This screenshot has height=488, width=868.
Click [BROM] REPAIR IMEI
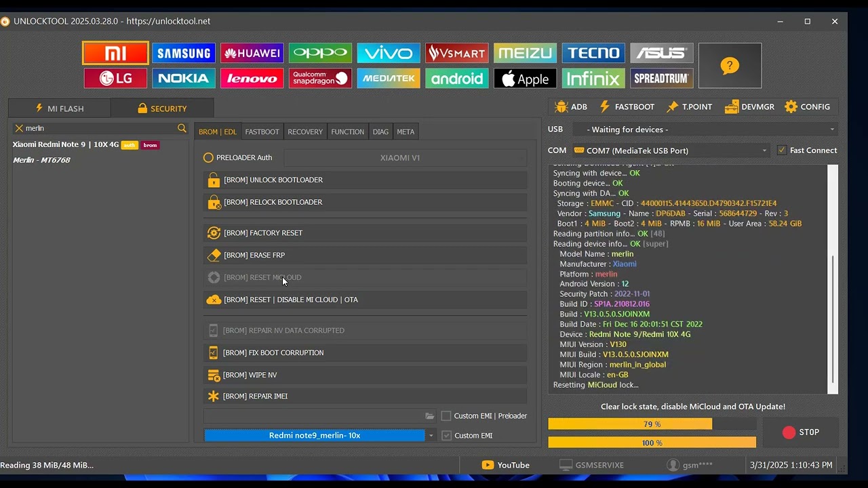coord(365,396)
